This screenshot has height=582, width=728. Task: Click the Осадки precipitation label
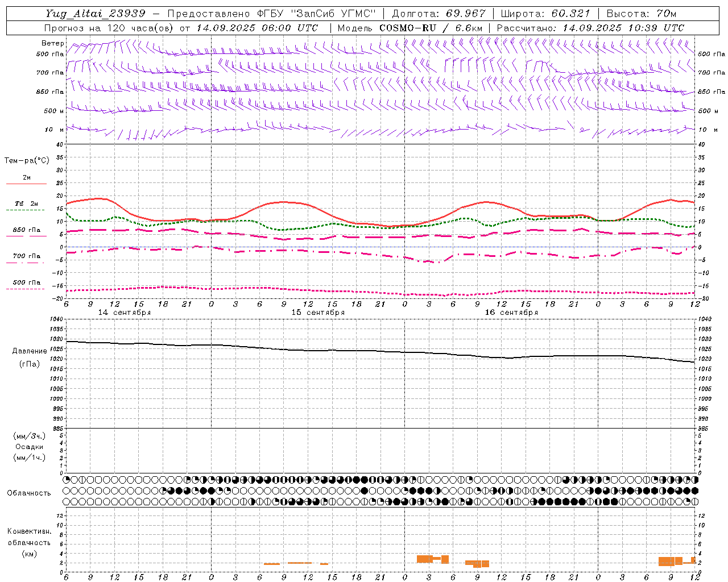30,447
